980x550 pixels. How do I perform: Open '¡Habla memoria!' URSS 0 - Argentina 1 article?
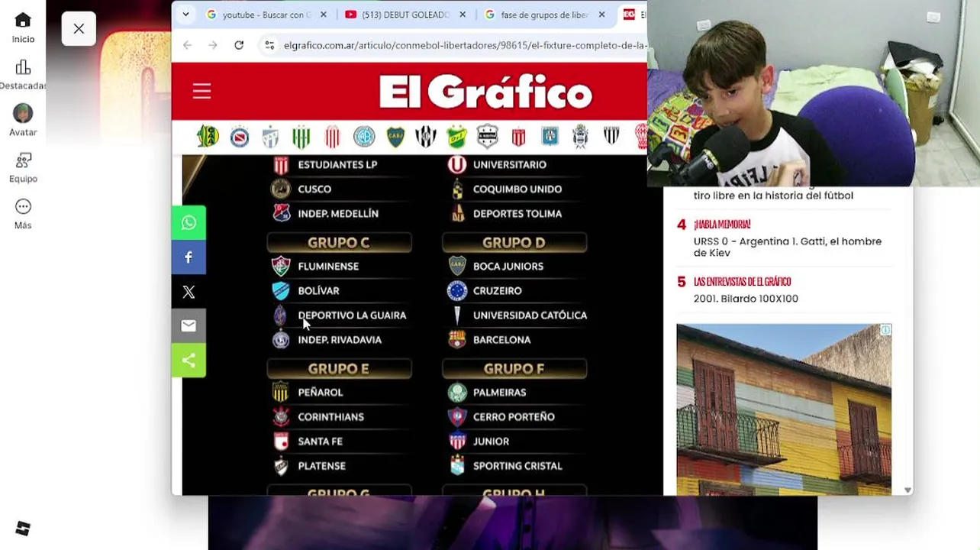[787, 247]
